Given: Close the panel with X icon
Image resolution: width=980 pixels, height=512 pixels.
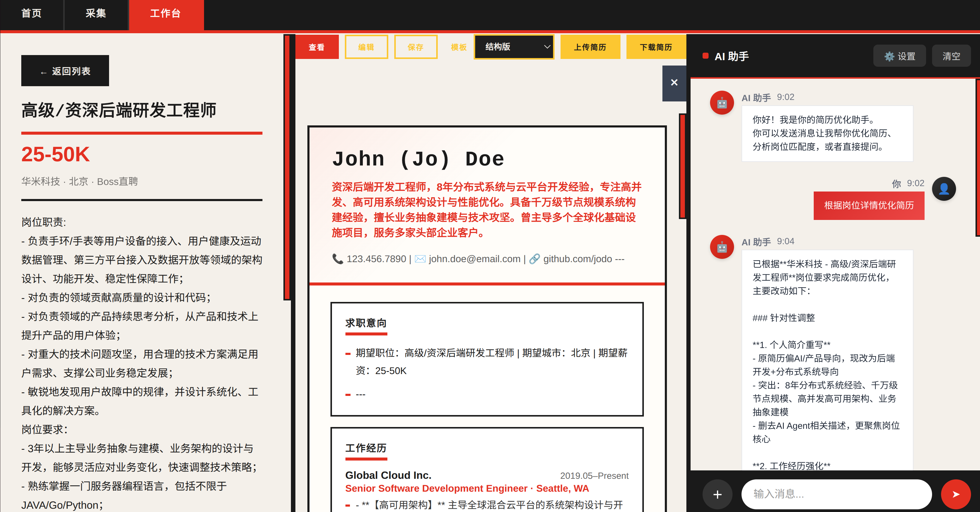Looking at the screenshot, I should pos(674,83).
